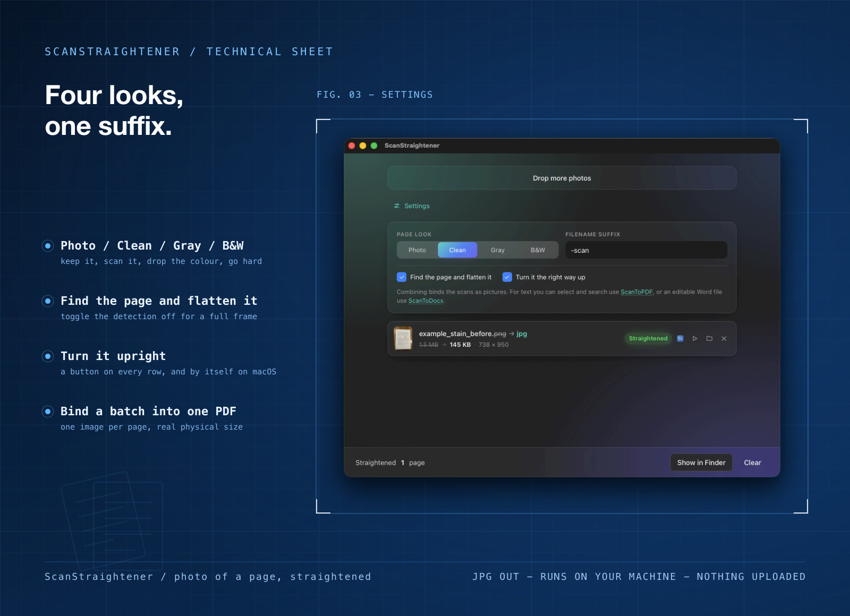The image size is (850, 616).
Task: Remove example_stain_before with the X icon
Action: tap(724, 338)
